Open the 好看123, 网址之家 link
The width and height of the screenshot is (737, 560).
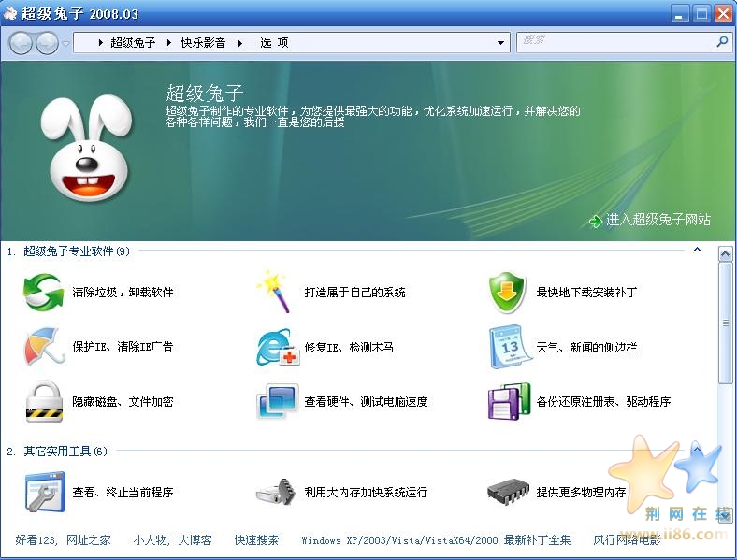pyautogui.click(x=63, y=539)
